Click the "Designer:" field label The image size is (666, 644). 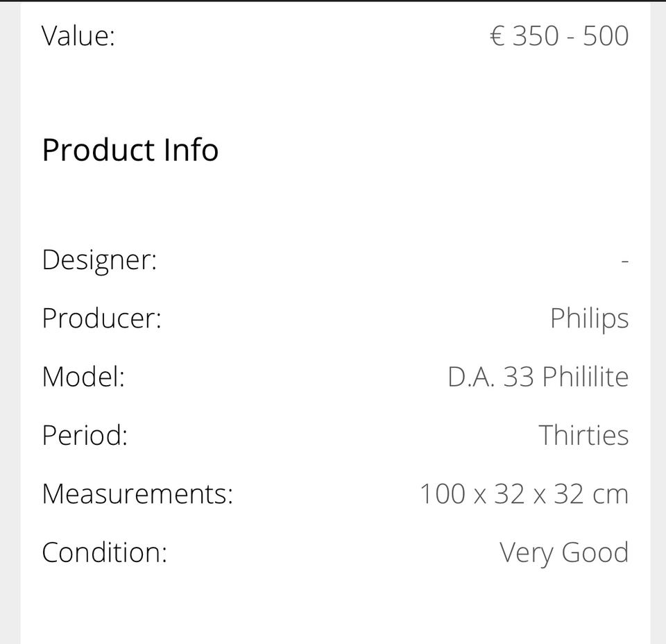click(x=99, y=260)
